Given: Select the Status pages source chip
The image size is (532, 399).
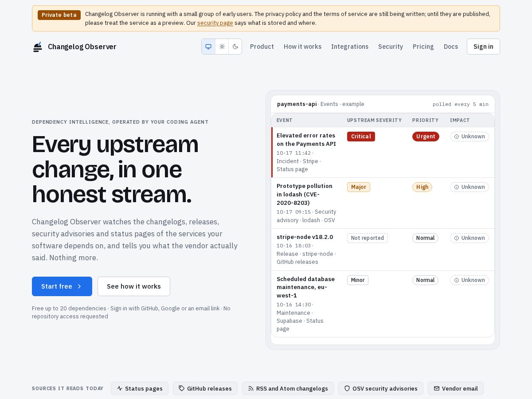Looking at the screenshot, I should 140,388.
